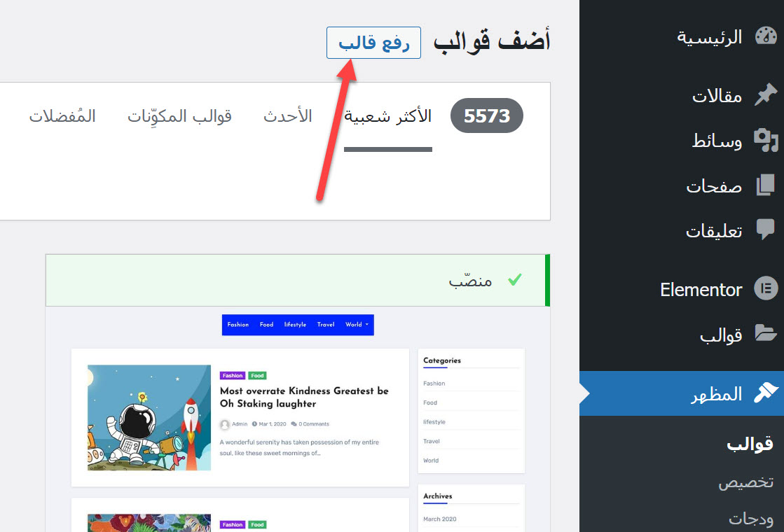The width and height of the screenshot is (784, 532).
Task: Select the الأكثر شعبية tab
Action: [388, 116]
